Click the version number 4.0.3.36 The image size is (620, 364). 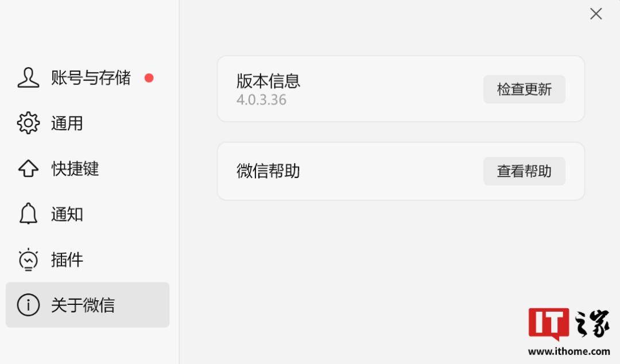click(x=261, y=100)
